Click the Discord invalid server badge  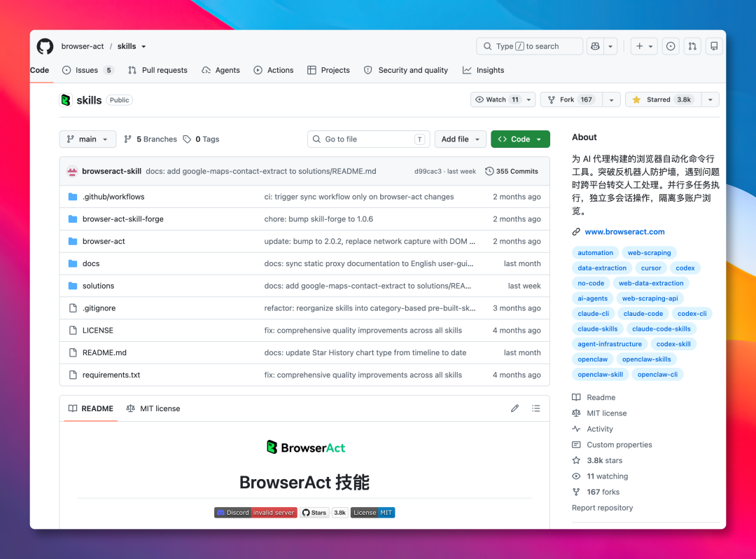pyautogui.click(x=255, y=513)
